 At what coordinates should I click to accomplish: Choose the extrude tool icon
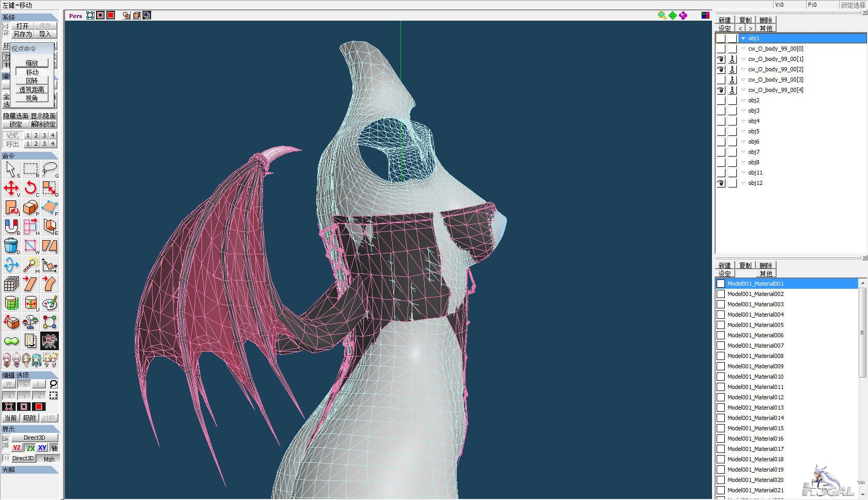[50, 227]
